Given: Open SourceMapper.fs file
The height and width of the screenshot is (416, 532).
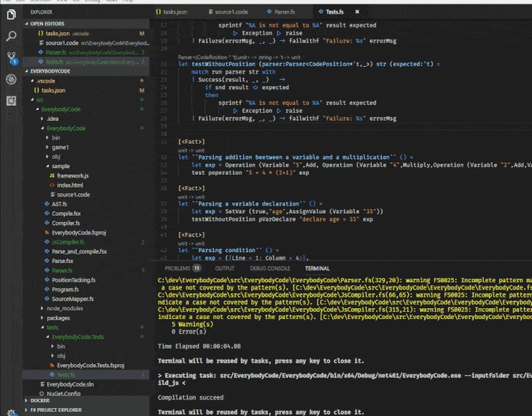Looking at the screenshot, I should click(x=73, y=299).
